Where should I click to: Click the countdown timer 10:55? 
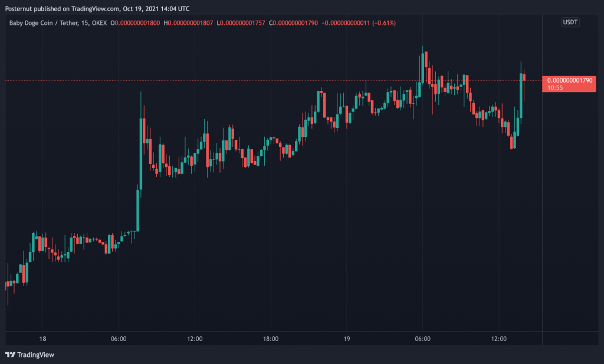(555, 88)
